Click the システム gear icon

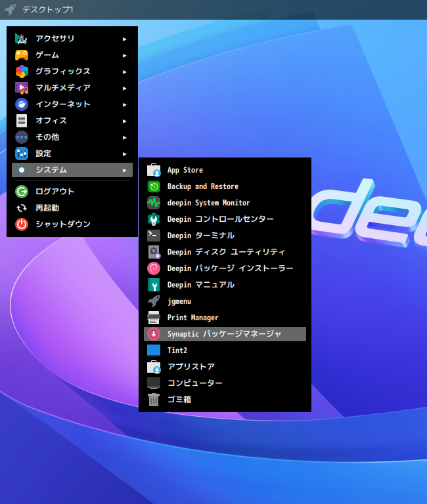tap(22, 170)
